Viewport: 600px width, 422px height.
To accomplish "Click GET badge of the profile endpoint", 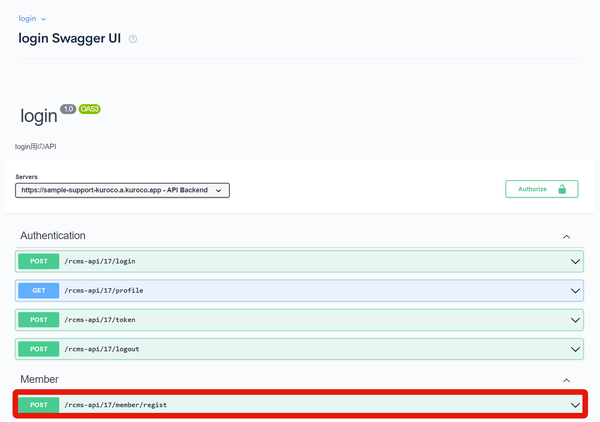I will pyautogui.click(x=39, y=290).
